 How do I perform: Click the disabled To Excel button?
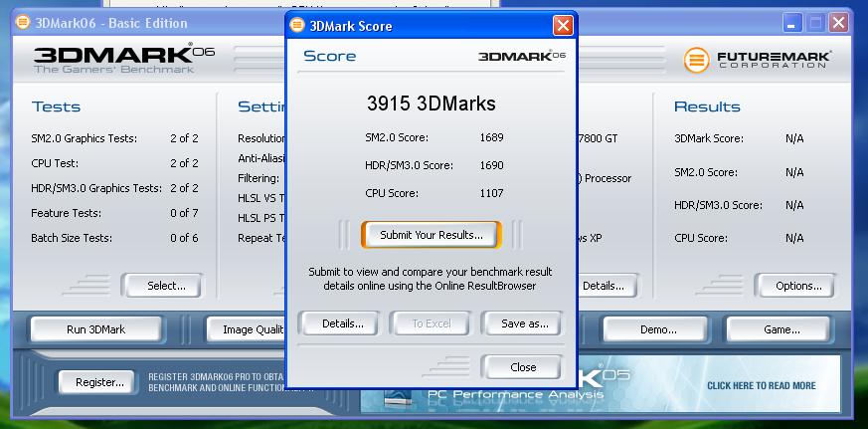point(431,323)
